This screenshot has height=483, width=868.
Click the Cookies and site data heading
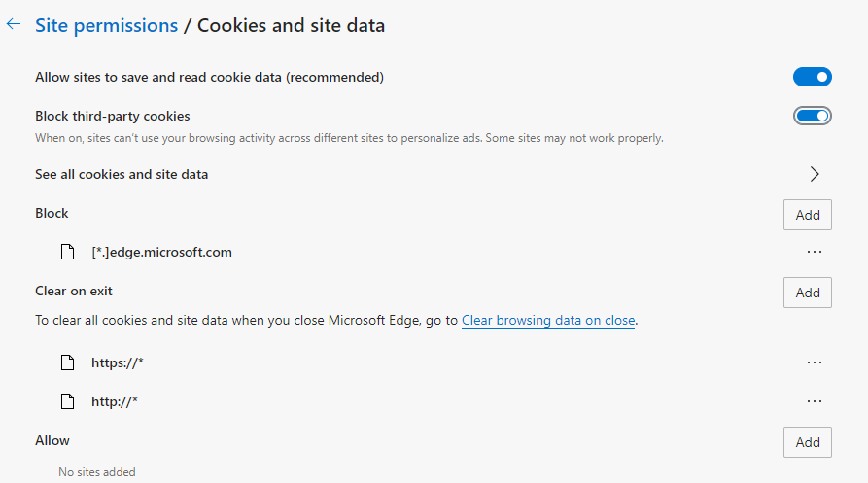pyautogui.click(x=291, y=26)
